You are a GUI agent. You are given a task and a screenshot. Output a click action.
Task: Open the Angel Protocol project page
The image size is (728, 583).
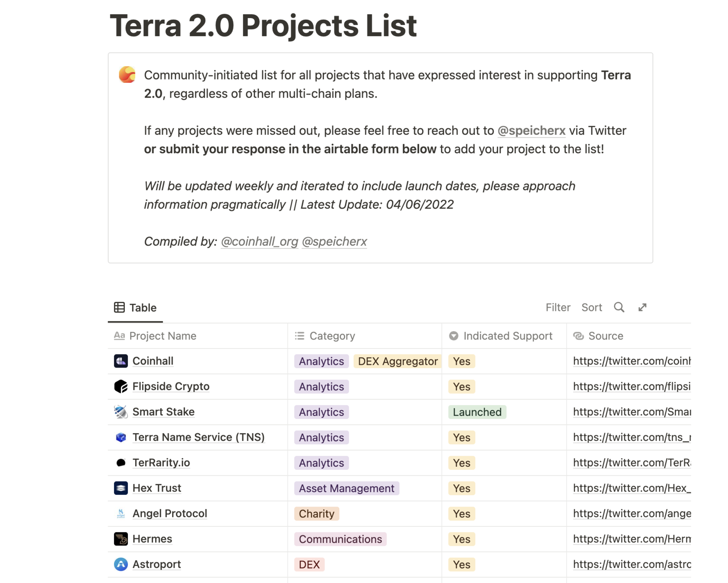[x=170, y=513]
